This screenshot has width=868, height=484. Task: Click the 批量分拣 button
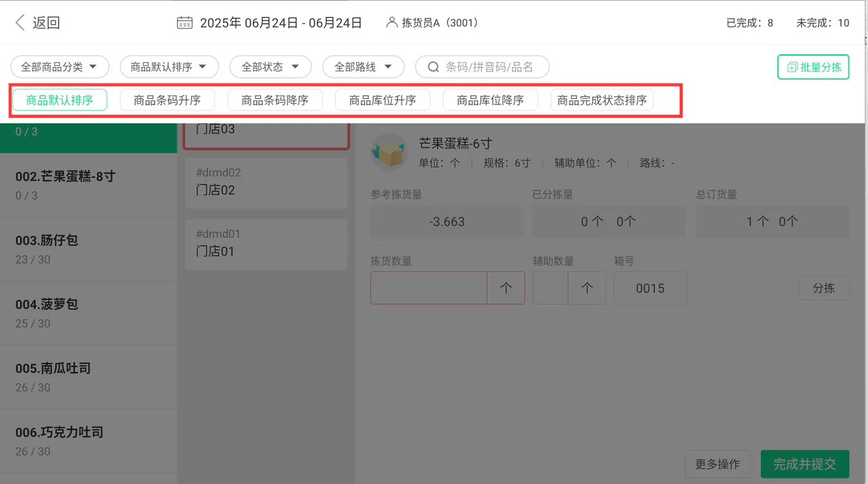point(813,67)
